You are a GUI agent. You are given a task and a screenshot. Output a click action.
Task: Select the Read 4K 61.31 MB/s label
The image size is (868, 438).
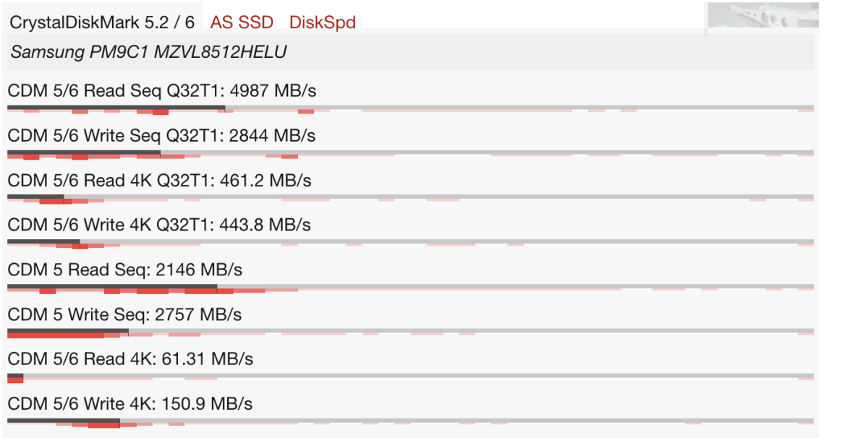click(x=130, y=359)
